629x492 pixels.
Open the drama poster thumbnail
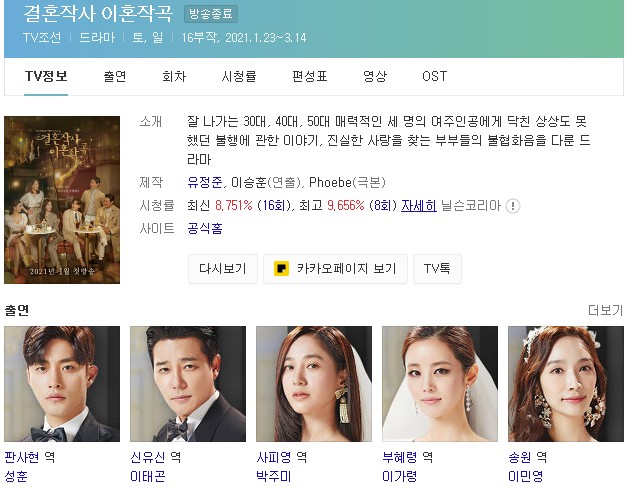pyautogui.click(x=62, y=200)
